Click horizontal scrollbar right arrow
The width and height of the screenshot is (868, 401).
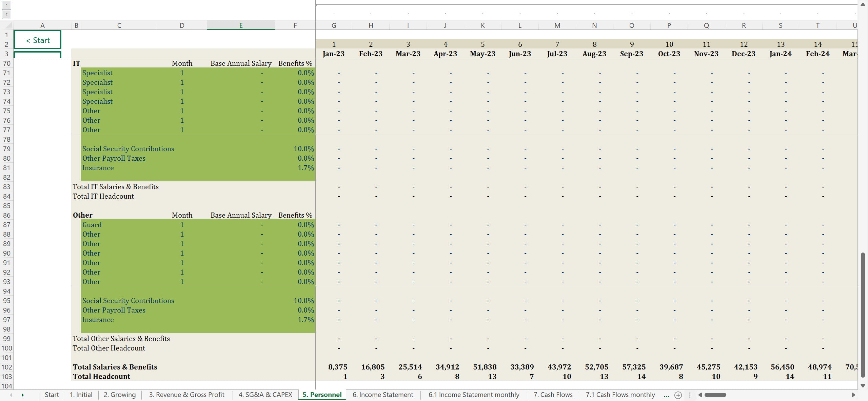point(853,395)
